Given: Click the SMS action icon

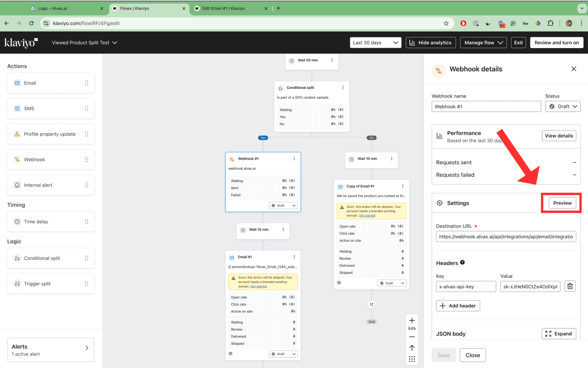Looking at the screenshot, I should pos(17,109).
